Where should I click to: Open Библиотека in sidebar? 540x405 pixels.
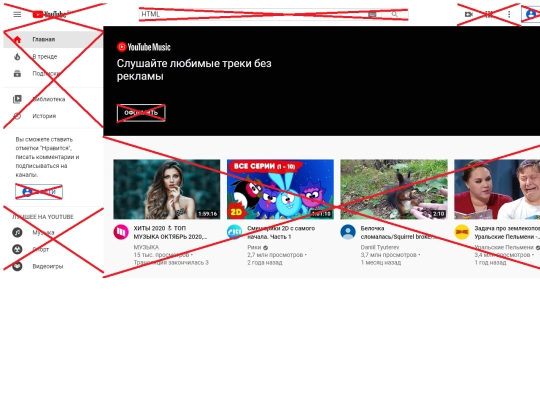pyautogui.click(x=53, y=99)
